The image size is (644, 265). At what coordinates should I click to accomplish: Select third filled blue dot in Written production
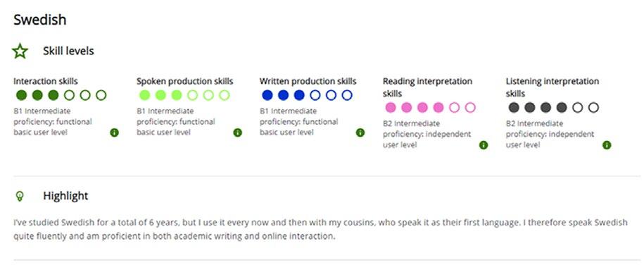tap(299, 95)
